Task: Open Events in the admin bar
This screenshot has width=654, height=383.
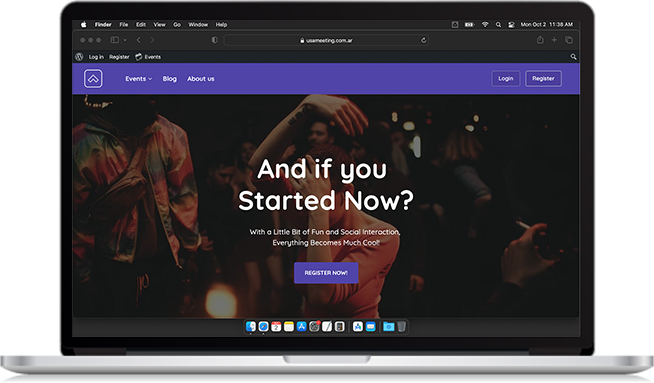Action: coord(148,57)
